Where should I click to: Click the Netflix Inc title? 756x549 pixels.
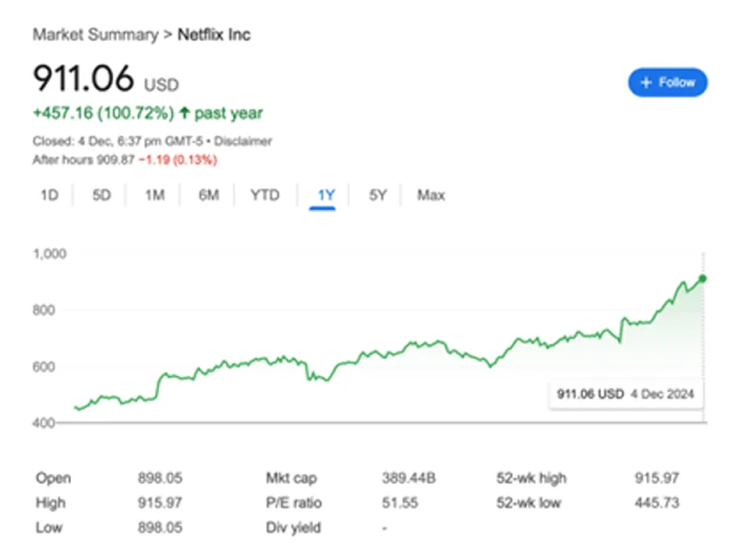click(x=214, y=35)
